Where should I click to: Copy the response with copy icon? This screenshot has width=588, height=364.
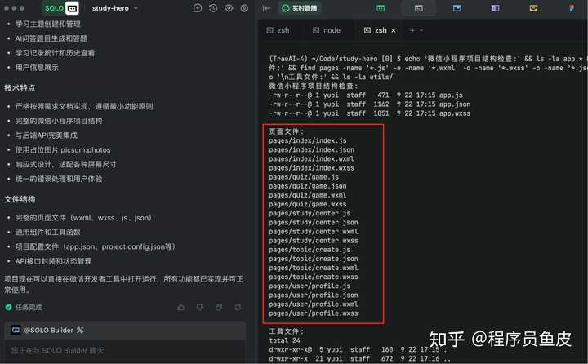click(x=219, y=308)
